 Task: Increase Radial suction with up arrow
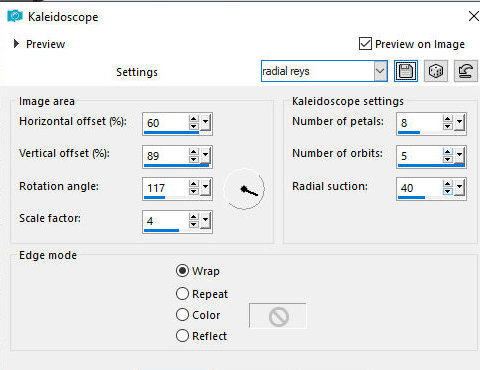[448, 184]
